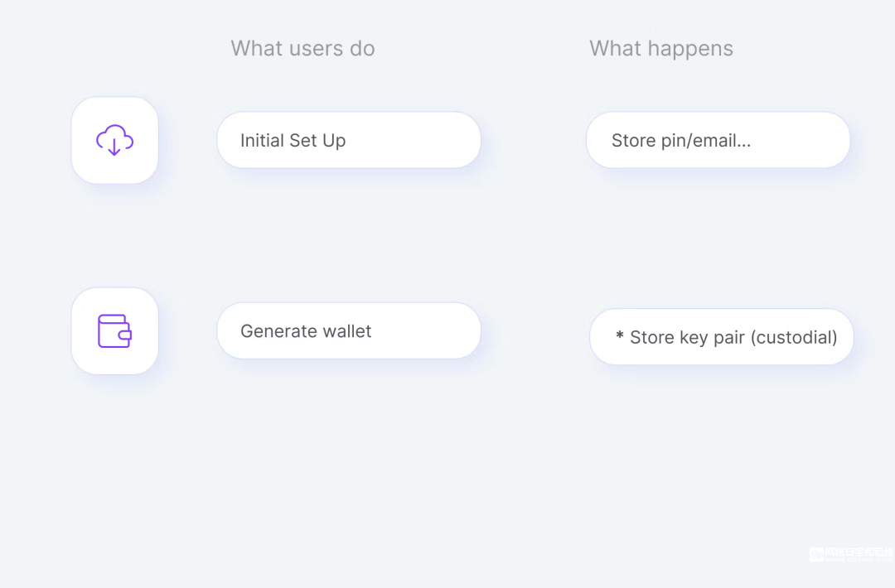895x588 pixels.
Task: Click the word Store in the pin/email box
Action: pyautogui.click(x=634, y=140)
